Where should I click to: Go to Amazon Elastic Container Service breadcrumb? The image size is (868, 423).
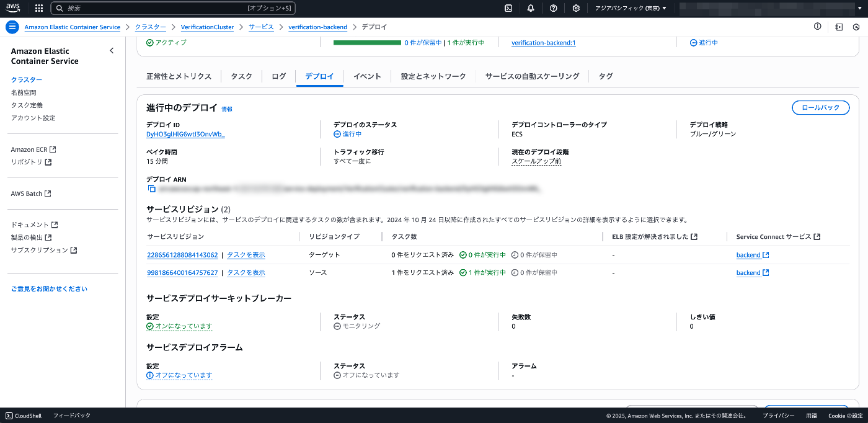coord(73,27)
